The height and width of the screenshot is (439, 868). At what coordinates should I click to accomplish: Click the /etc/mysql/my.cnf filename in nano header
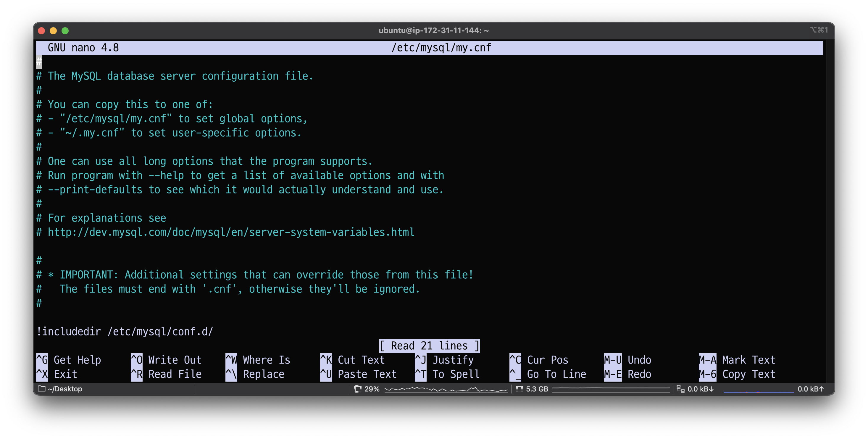point(441,48)
